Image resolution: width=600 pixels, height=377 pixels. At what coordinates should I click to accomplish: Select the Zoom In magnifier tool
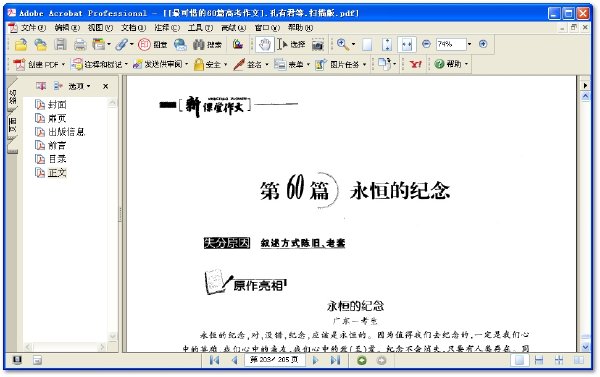point(342,45)
